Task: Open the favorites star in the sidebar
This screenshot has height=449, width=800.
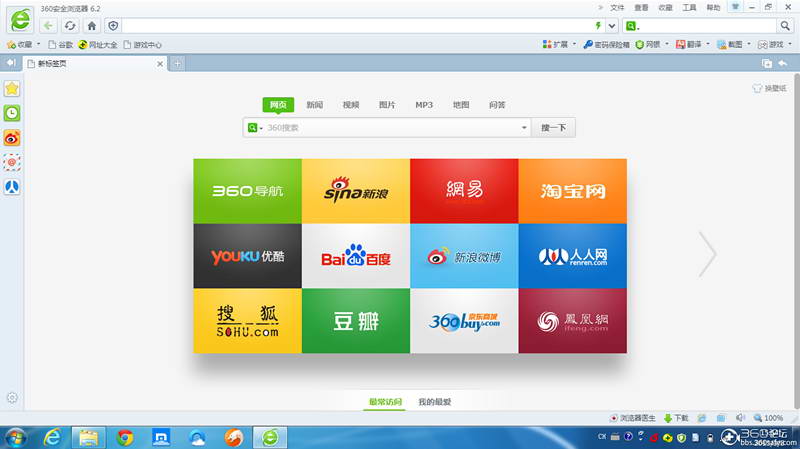Action: [12, 89]
